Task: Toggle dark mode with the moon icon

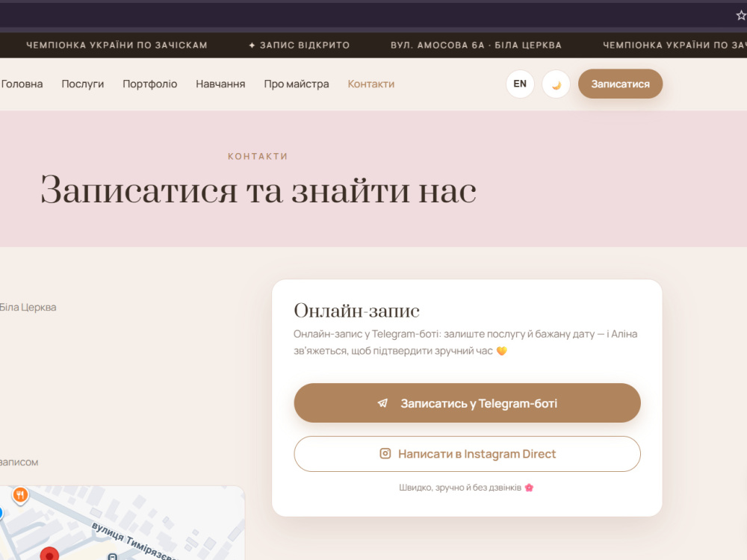Action: (x=556, y=84)
